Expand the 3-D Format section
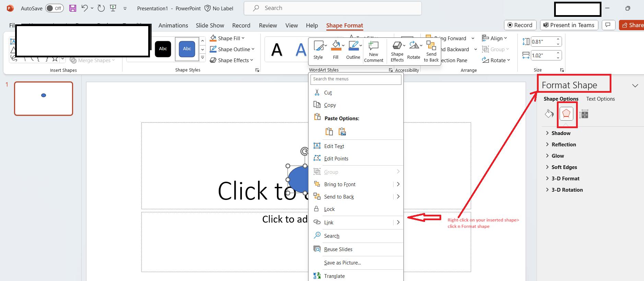Image resolution: width=644 pixels, height=281 pixels. (562, 179)
